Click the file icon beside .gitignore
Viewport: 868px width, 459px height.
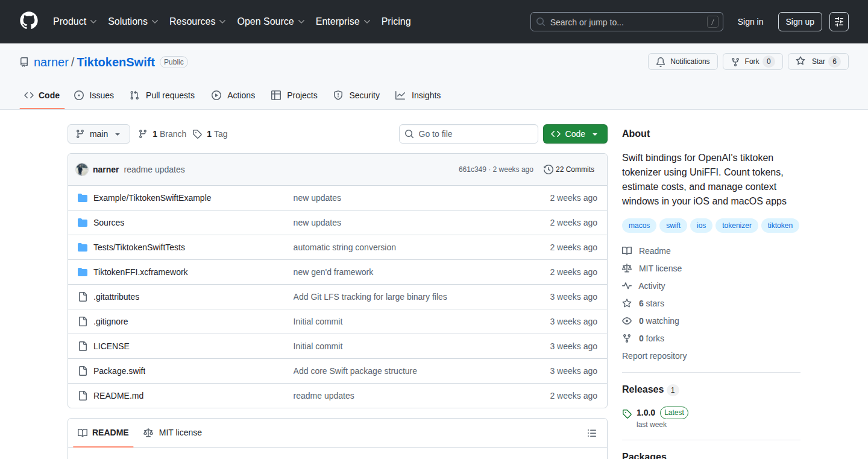point(83,321)
